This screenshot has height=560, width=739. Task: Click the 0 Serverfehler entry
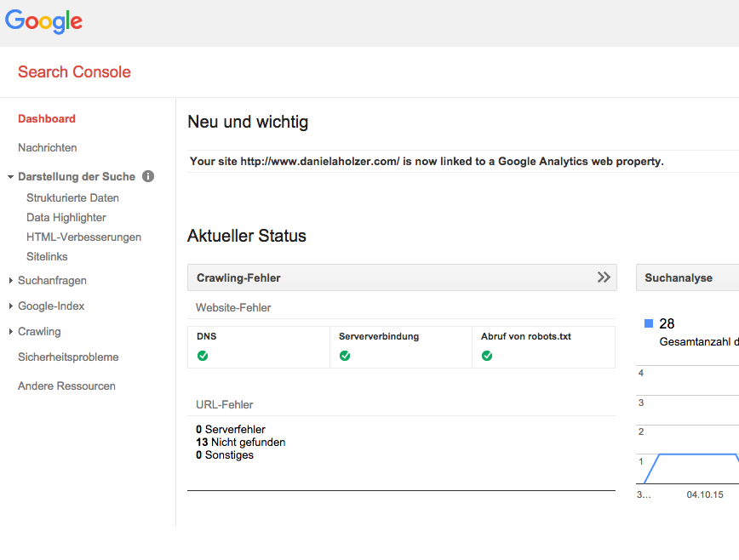[x=231, y=430]
